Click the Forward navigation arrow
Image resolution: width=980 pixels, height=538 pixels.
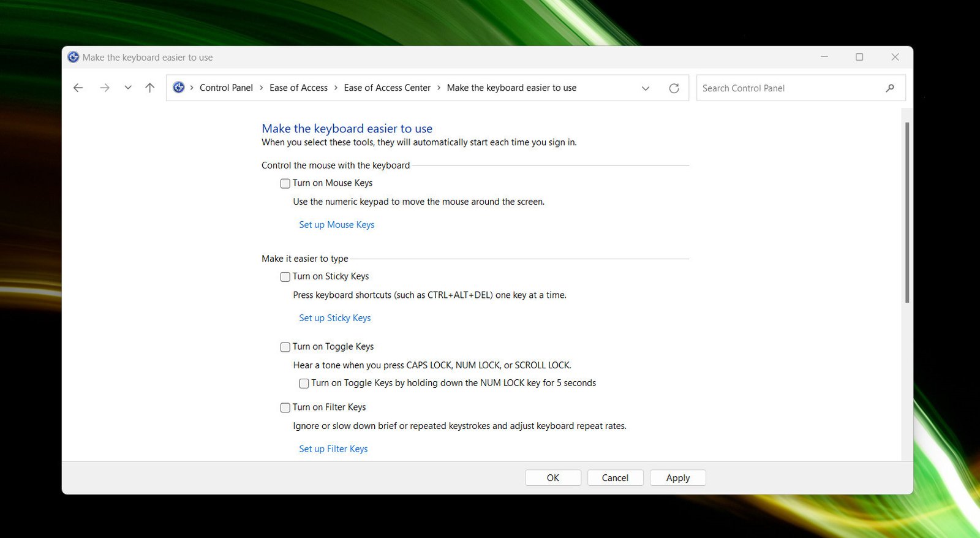click(105, 88)
